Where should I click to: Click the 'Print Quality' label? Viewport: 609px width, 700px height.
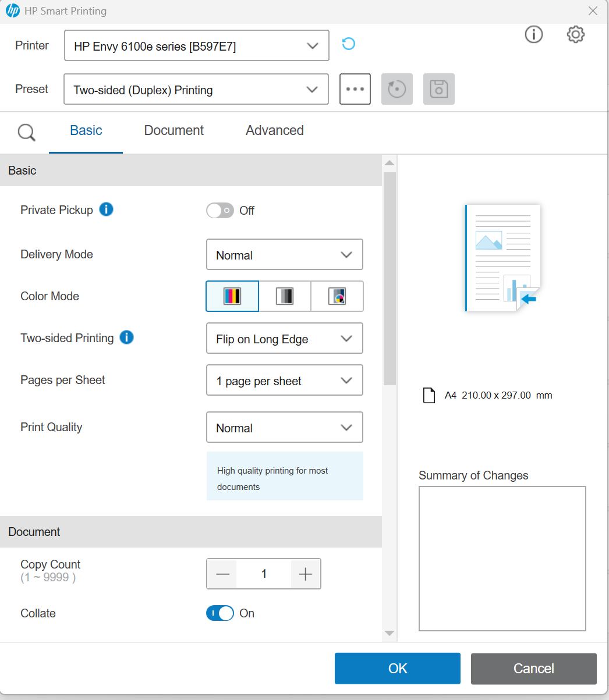[x=51, y=427]
